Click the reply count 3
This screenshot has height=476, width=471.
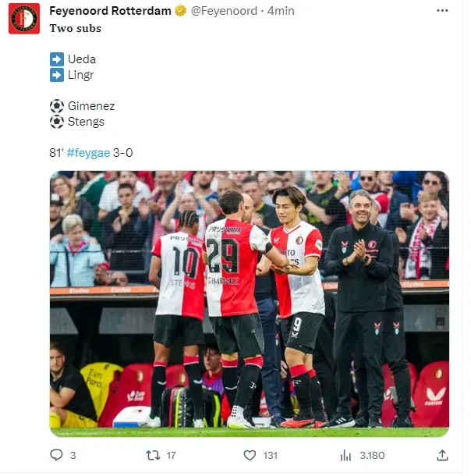(x=73, y=455)
